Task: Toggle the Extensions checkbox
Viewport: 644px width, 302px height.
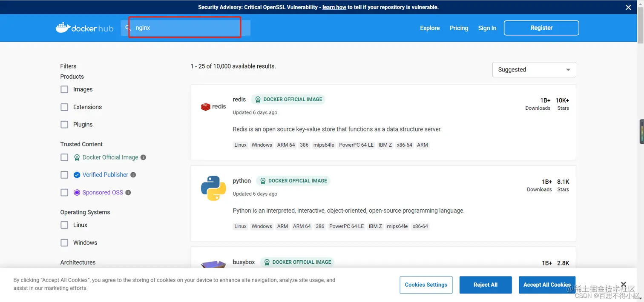Action: pos(64,107)
